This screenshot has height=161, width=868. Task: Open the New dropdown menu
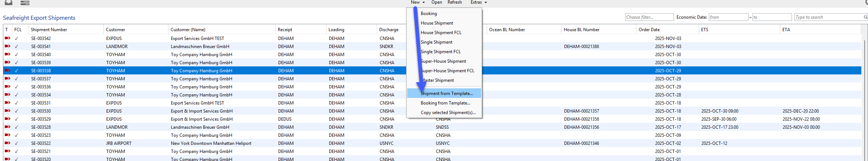pyautogui.click(x=417, y=2)
